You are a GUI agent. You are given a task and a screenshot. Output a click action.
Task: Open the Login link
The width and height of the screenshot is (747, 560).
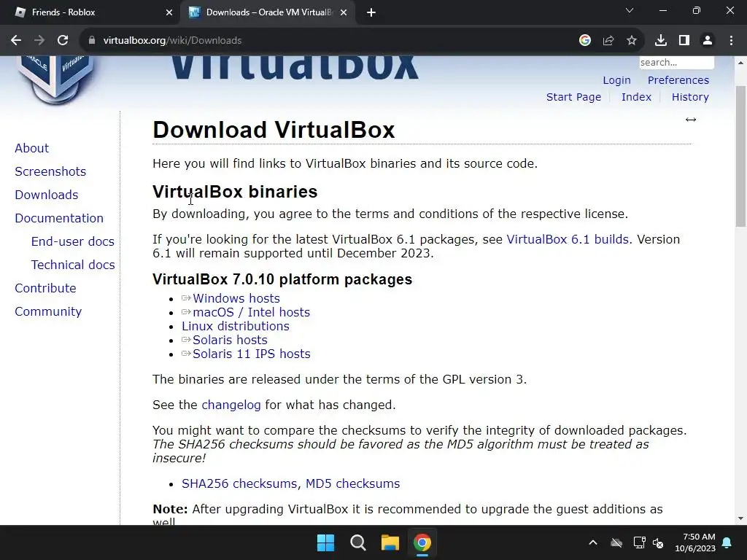pyautogui.click(x=616, y=80)
